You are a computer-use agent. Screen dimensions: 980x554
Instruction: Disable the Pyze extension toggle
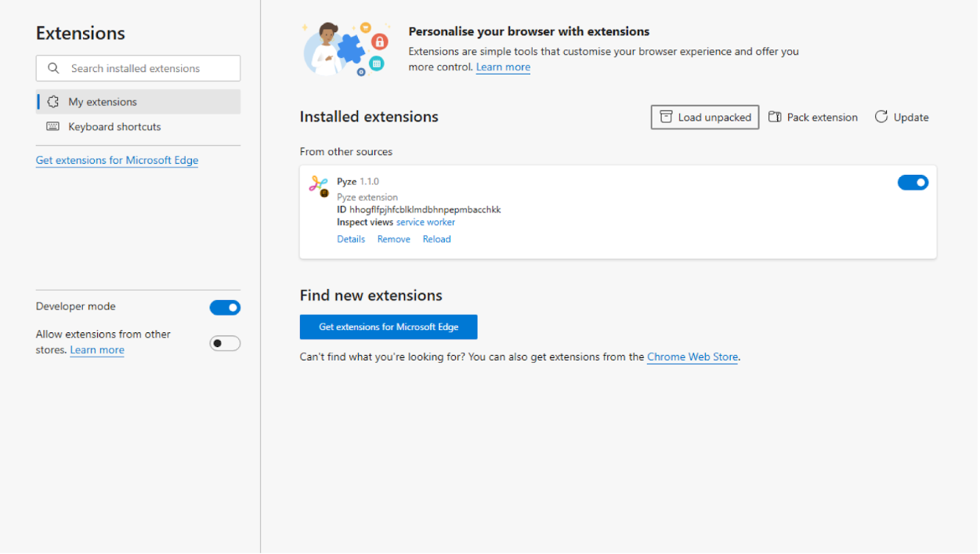point(913,182)
